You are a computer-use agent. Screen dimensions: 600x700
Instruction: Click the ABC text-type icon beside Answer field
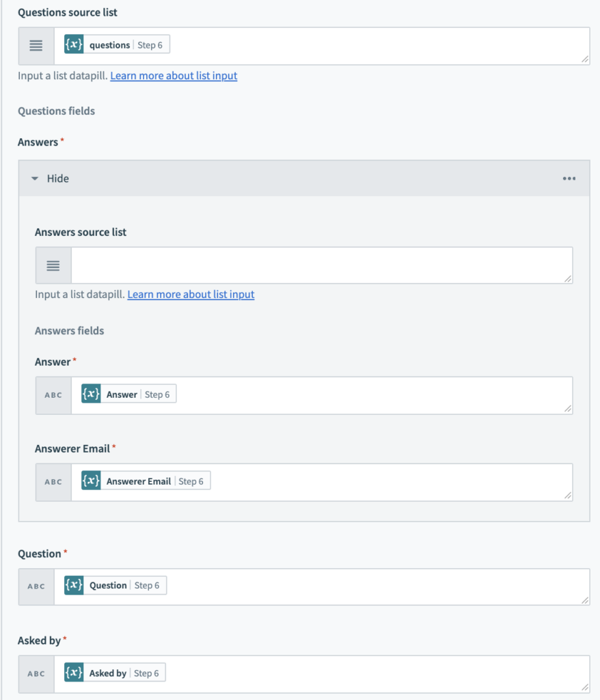click(53, 394)
